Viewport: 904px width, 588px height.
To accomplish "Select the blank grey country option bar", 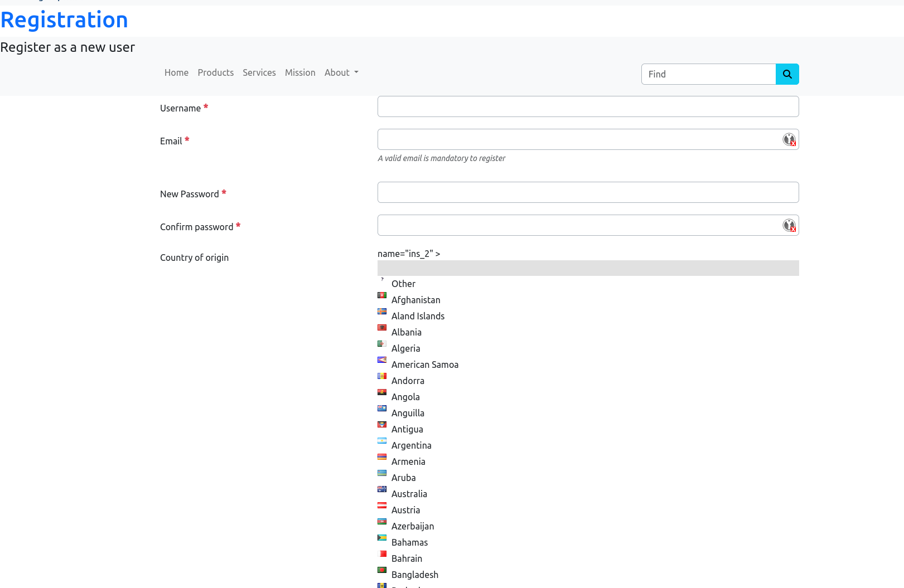I will (588, 268).
